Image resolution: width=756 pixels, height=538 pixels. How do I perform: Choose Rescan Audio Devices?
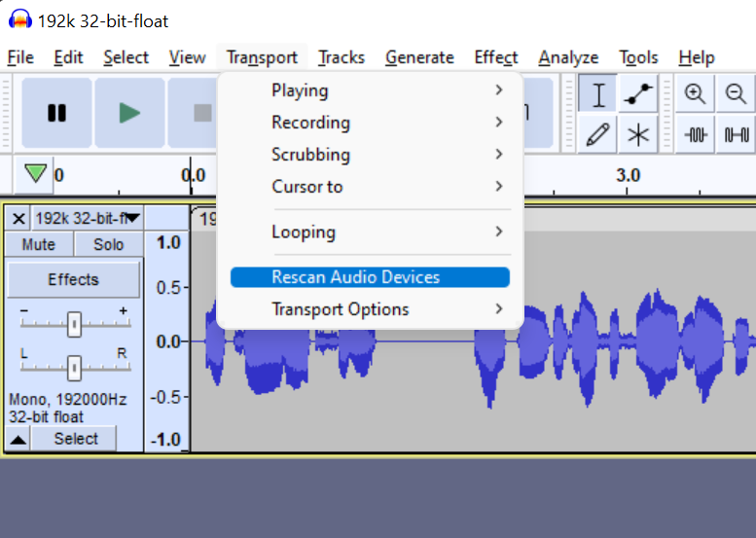370,277
